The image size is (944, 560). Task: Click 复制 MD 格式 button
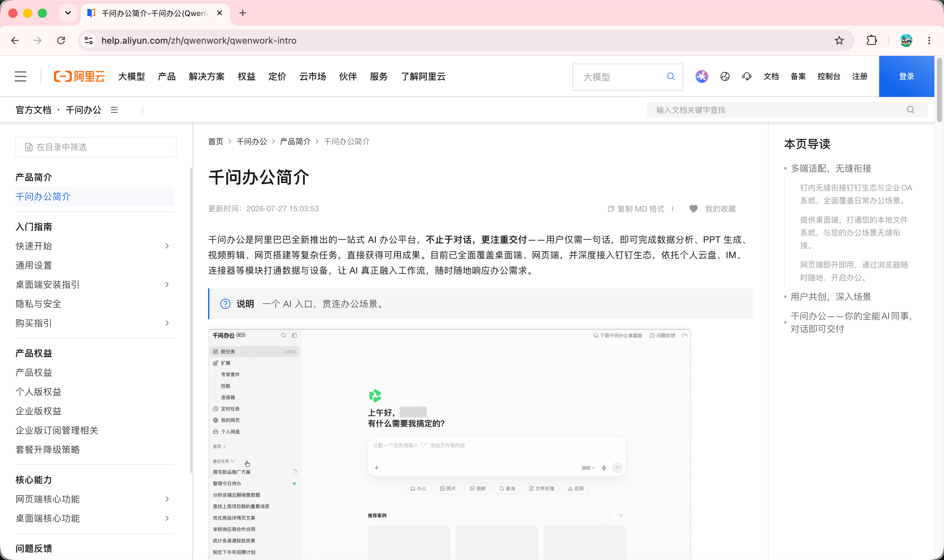pos(636,209)
